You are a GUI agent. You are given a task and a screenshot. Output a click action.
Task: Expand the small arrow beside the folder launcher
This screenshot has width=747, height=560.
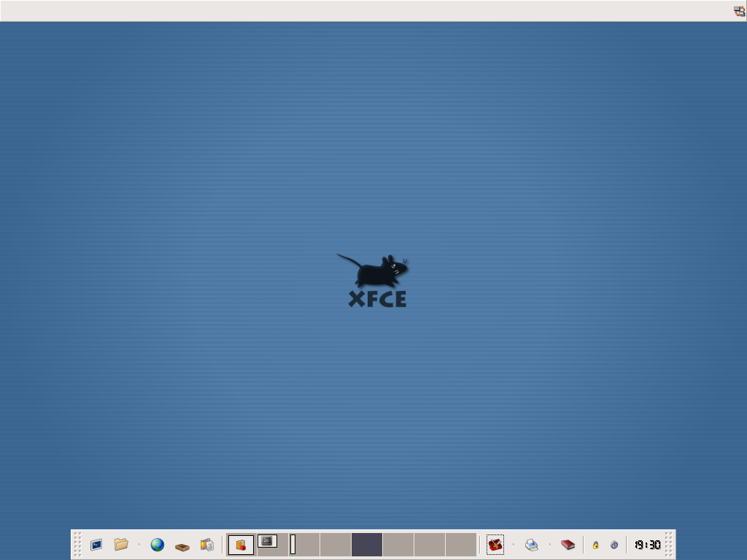click(139, 545)
